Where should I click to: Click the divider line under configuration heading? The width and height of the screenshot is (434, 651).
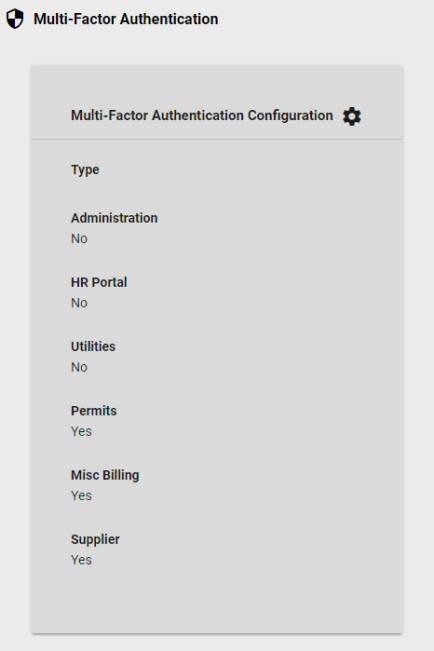217,140
